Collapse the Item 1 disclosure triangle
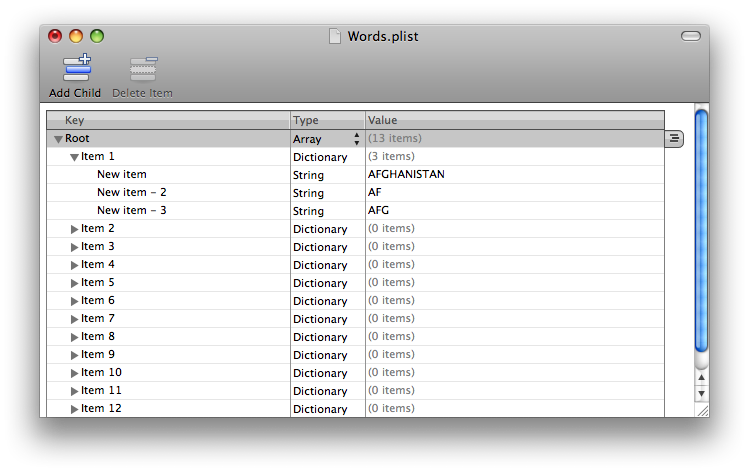Viewport: 749px width, 472px height. pos(74,157)
